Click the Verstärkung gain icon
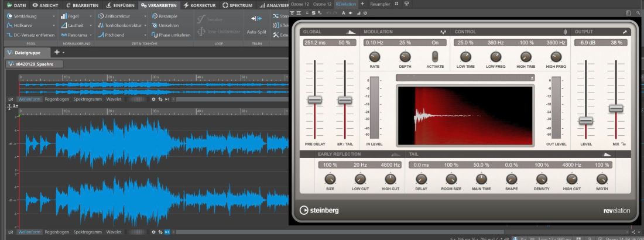The height and width of the screenshot is (240, 644). tap(10, 16)
